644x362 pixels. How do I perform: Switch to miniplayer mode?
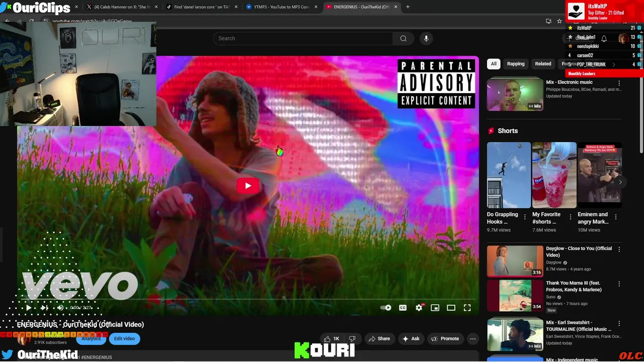point(435,308)
